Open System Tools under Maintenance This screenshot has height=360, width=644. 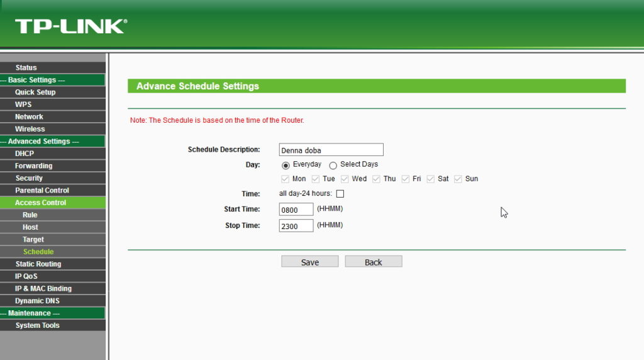coord(38,325)
